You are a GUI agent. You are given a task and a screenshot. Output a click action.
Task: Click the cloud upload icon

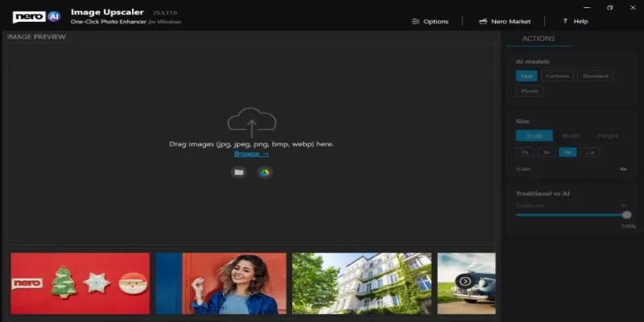[x=252, y=122]
